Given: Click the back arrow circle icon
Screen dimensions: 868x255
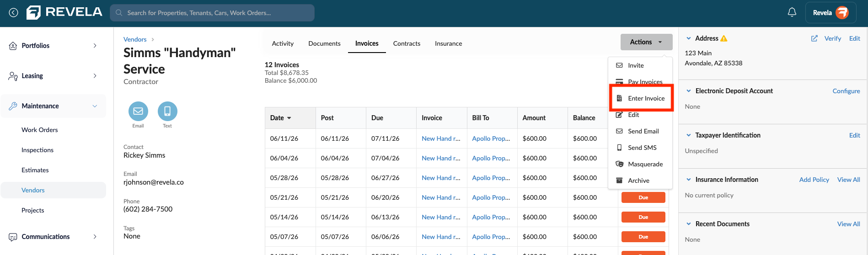Looking at the screenshot, I should coord(14,13).
